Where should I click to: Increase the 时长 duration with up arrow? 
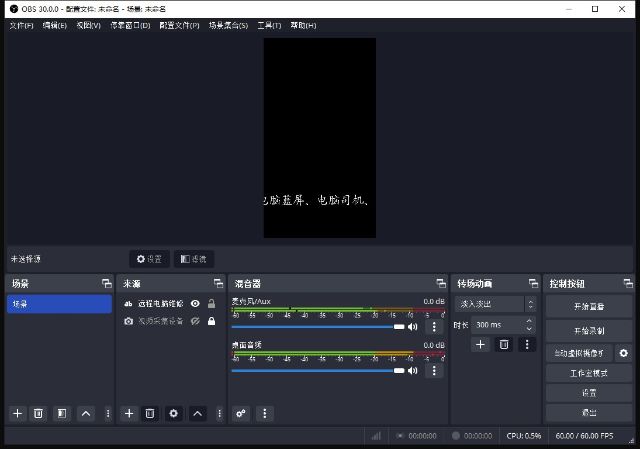click(x=529, y=321)
